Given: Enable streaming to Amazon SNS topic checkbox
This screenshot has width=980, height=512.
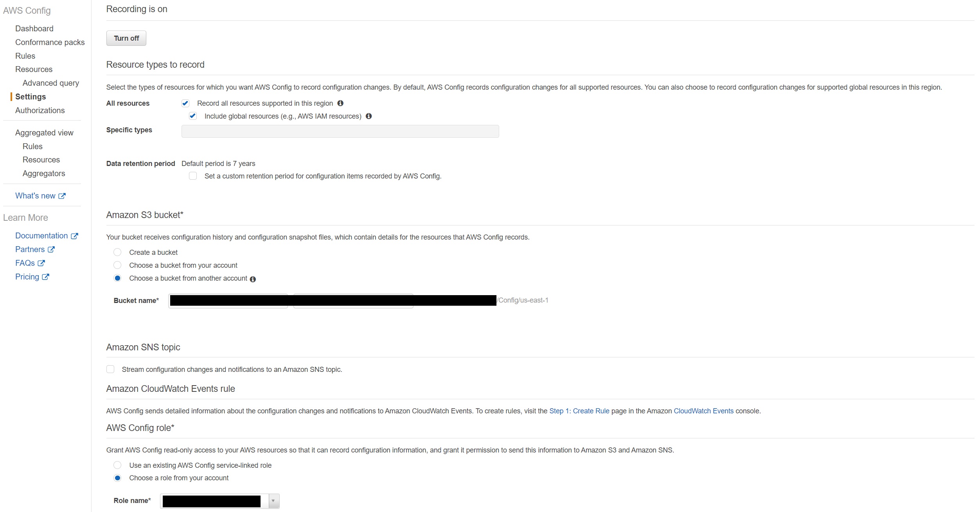Looking at the screenshot, I should click(x=110, y=370).
